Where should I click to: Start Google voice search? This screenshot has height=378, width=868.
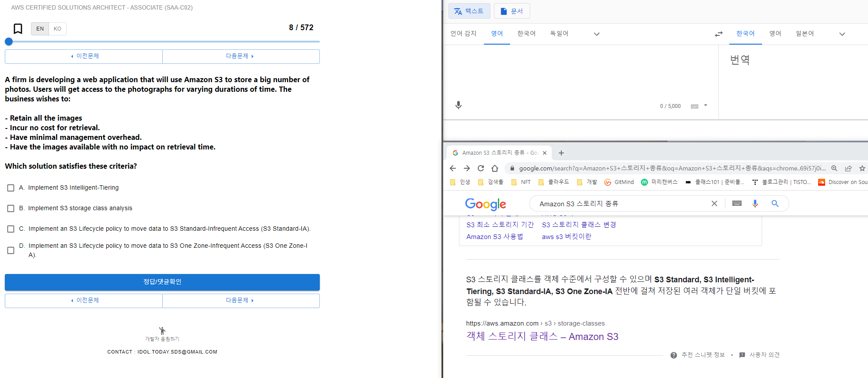click(x=755, y=204)
